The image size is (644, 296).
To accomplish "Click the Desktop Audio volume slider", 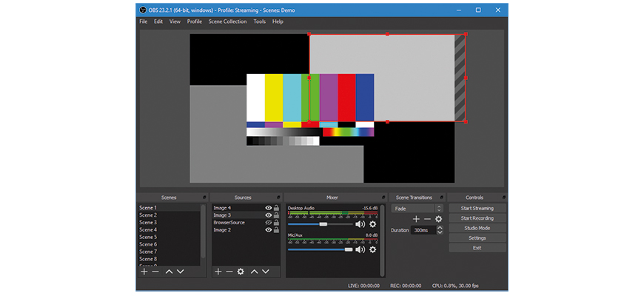I will coord(323,224).
